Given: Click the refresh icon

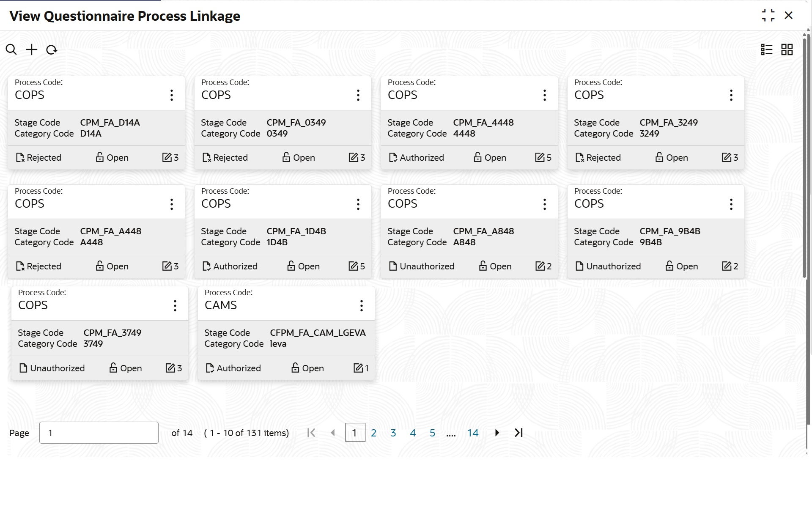Looking at the screenshot, I should click(52, 50).
